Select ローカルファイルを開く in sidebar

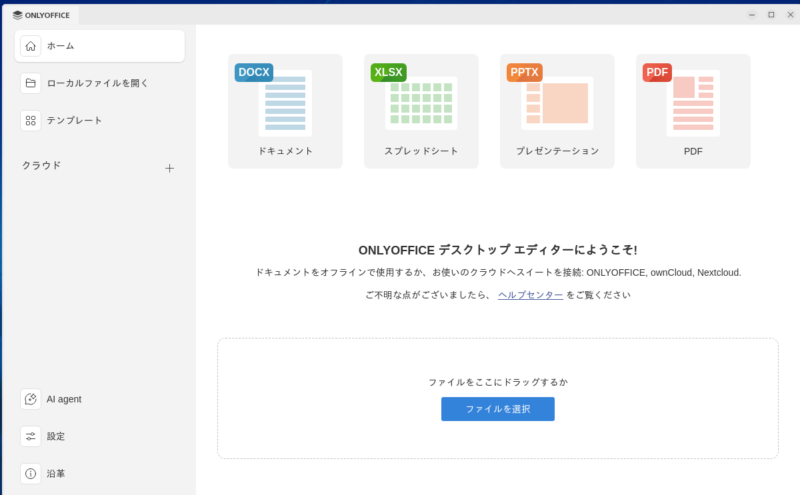click(97, 83)
